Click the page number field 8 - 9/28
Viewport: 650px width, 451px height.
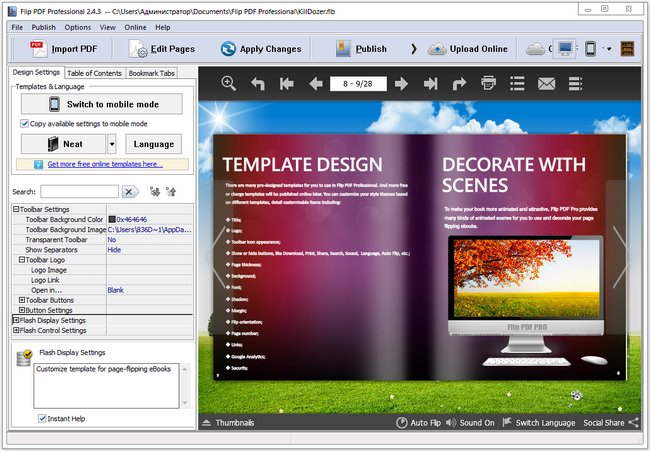point(358,84)
